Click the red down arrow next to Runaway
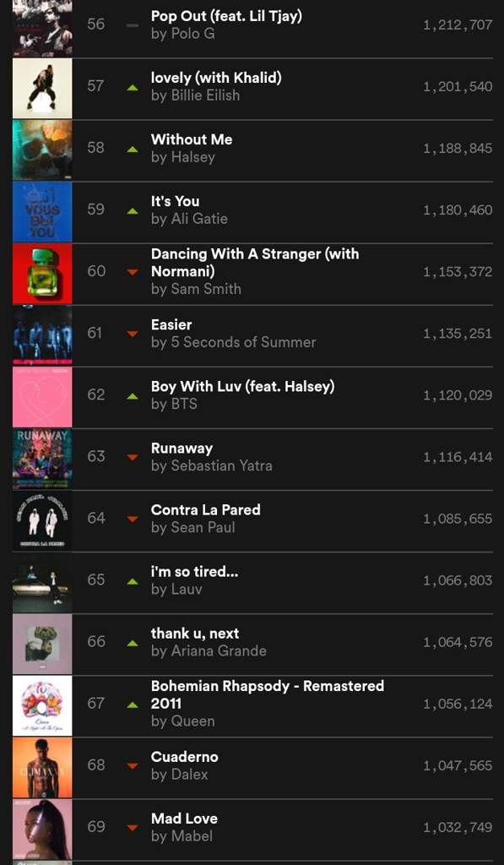Image resolution: width=504 pixels, height=865 pixels. 132,457
